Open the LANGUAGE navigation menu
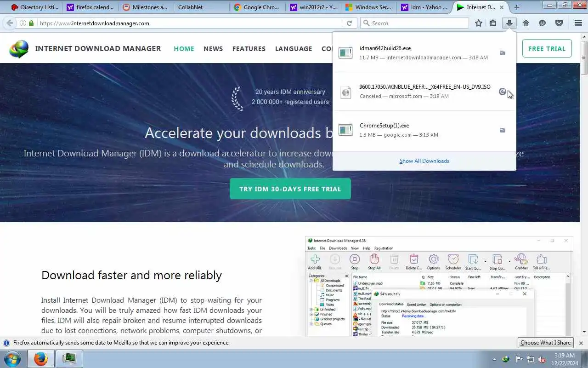This screenshot has width=588, height=368. [x=294, y=49]
